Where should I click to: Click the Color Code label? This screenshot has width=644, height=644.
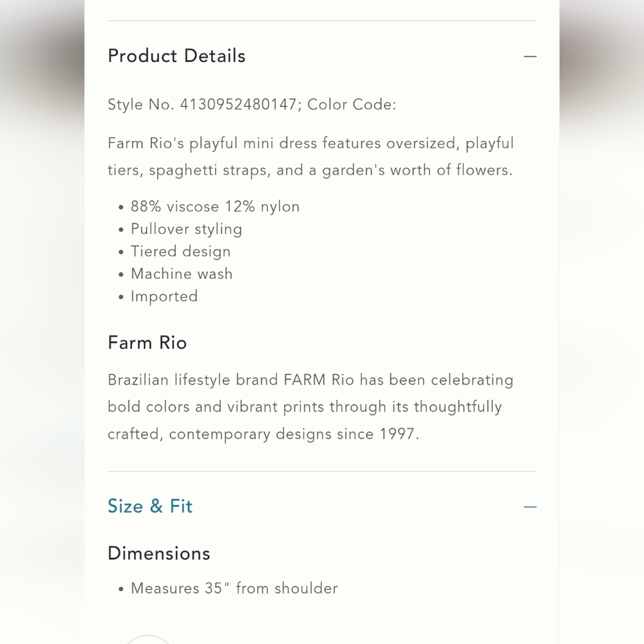352,104
